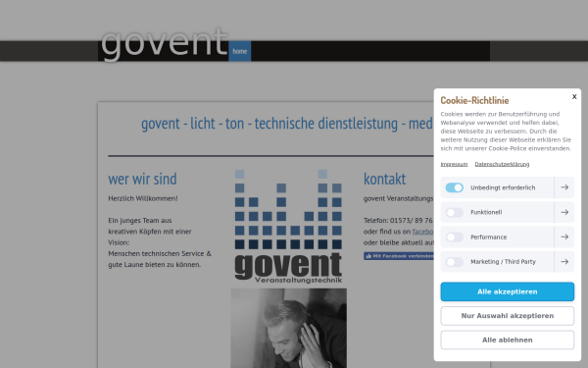Open the Impressum link
The image size is (588, 368).
[454, 164]
